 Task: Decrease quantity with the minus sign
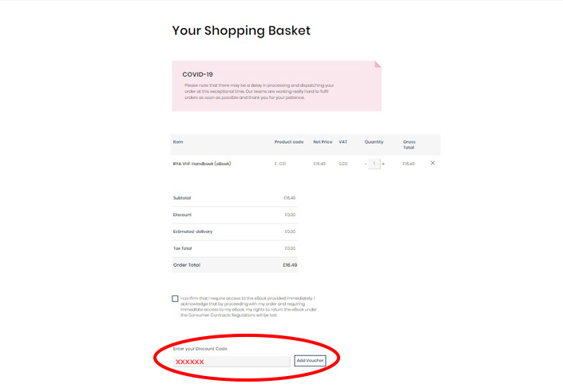pyautogui.click(x=366, y=164)
